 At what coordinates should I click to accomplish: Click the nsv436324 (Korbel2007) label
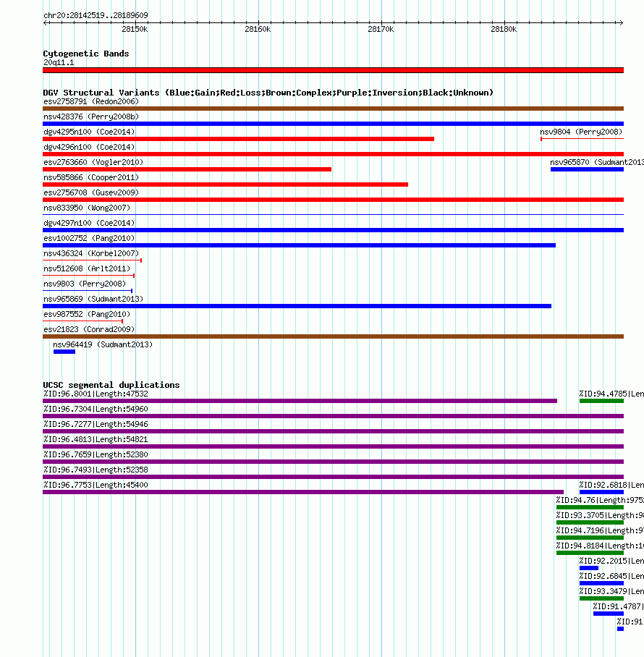91,253
